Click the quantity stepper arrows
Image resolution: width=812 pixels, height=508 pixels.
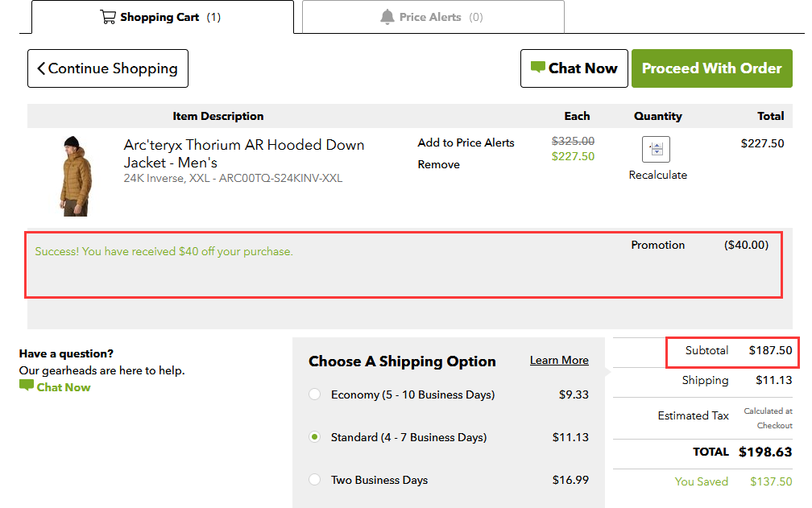(657, 150)
